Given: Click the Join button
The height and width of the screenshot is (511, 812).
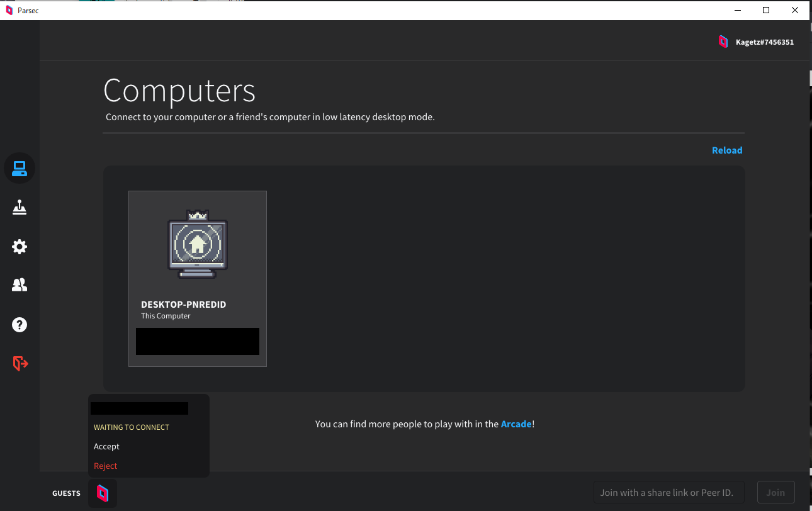Looking at the screenshot, I should [x=775, y=493].
